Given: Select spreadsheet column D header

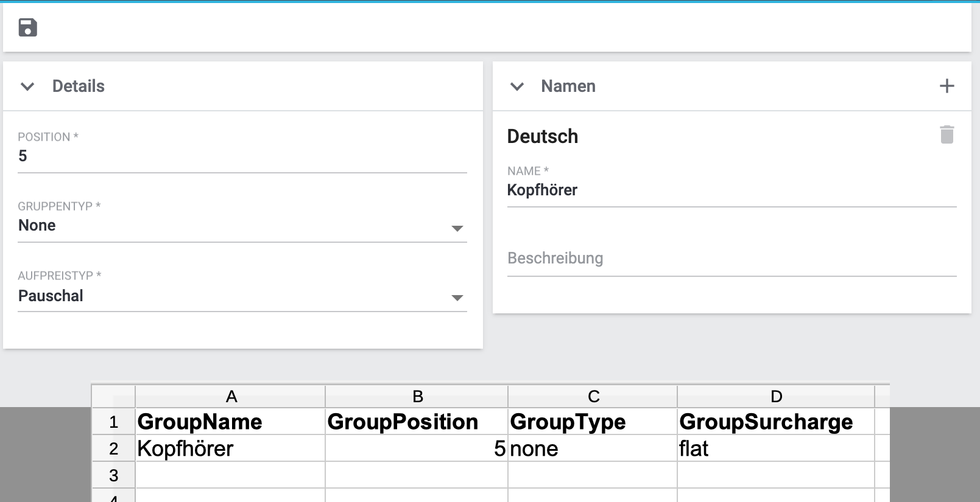Looking at the screenshot, I should [x=775, y=397].
